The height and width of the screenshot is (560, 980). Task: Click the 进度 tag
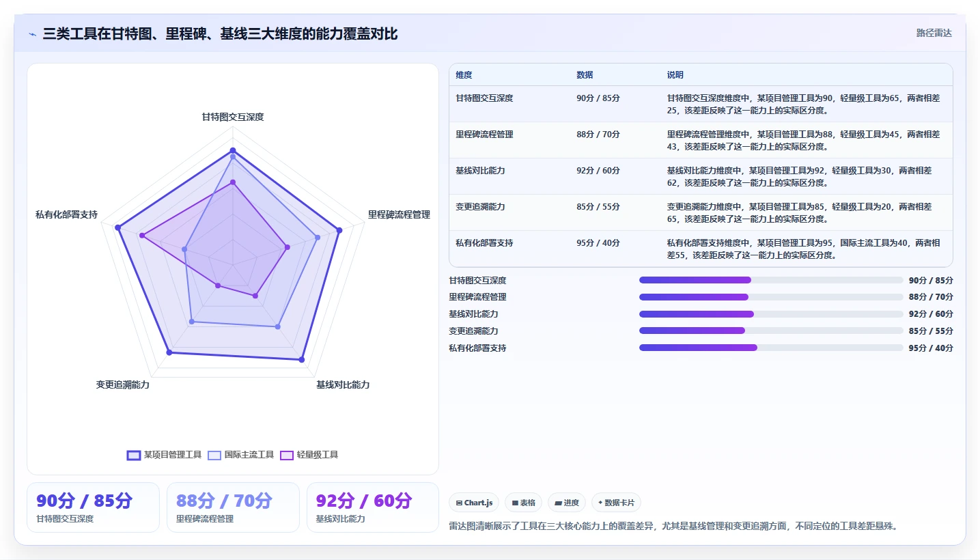567,503
